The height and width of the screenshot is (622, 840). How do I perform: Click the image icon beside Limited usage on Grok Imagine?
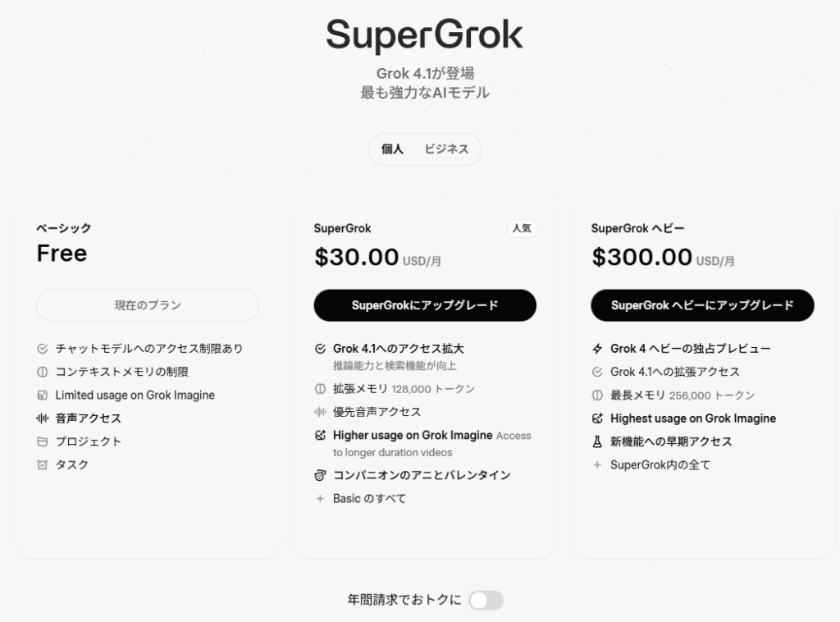click(43, 396)
